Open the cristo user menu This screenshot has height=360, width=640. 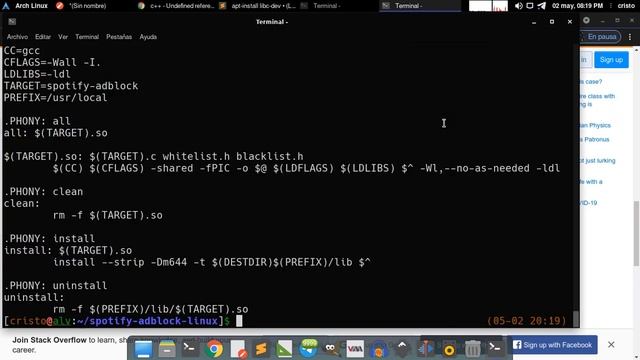tap(626, 6)
